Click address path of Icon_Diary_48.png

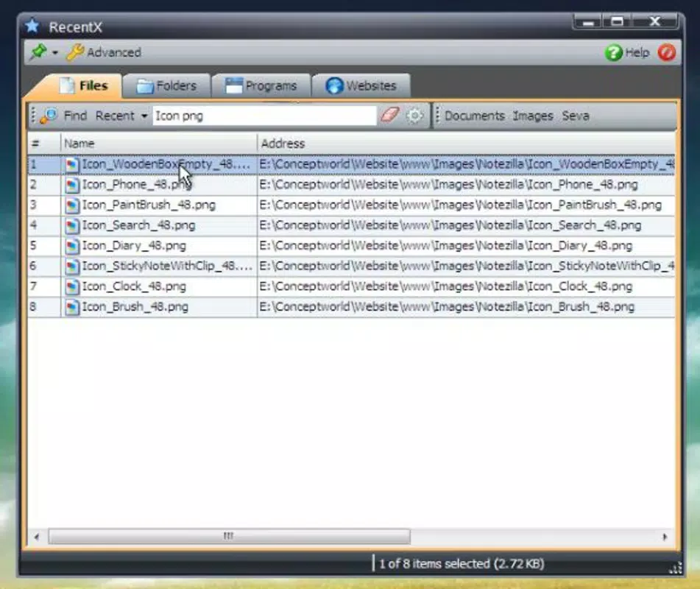tap(445, 246)
